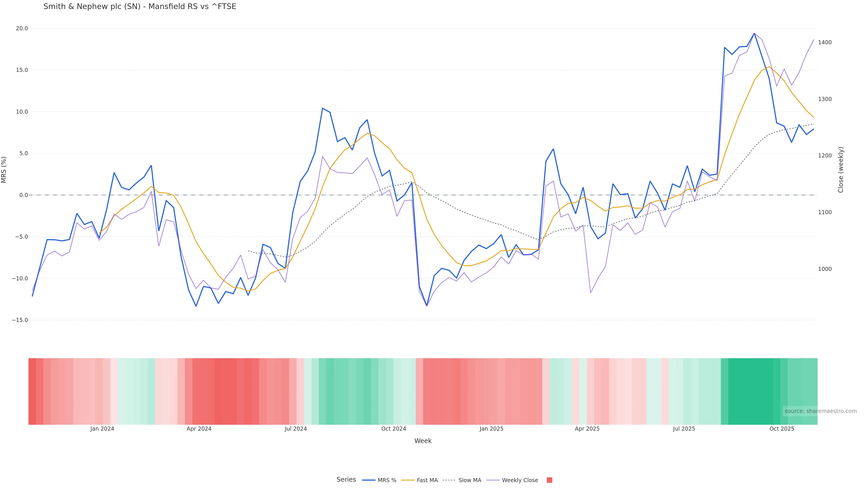This screenshot has width=868, height=488.
Task: Click the Jan 2024 x-axis label
Action: point(102,429)
